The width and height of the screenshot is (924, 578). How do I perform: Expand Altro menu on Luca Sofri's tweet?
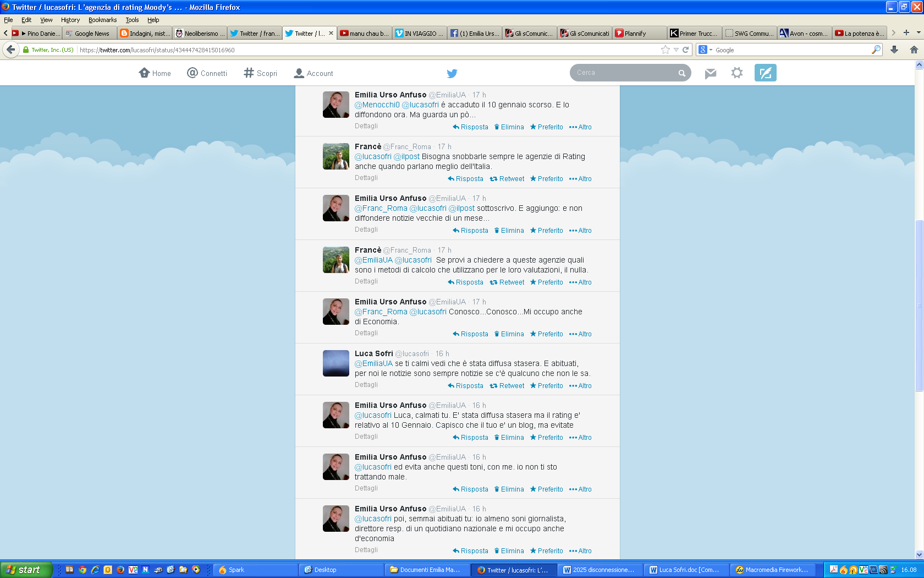click(581, 386)
